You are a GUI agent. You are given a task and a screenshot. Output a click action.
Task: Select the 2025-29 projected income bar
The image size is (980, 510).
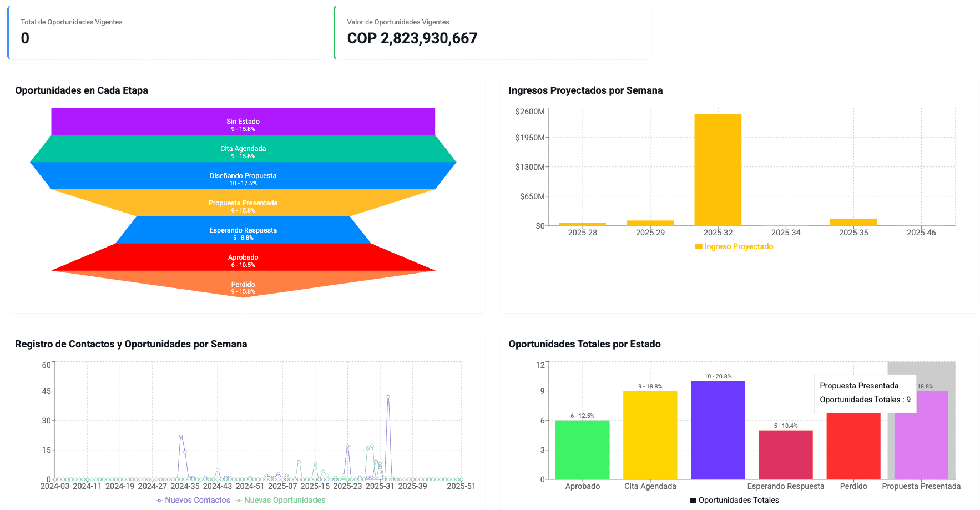[650, 223]
